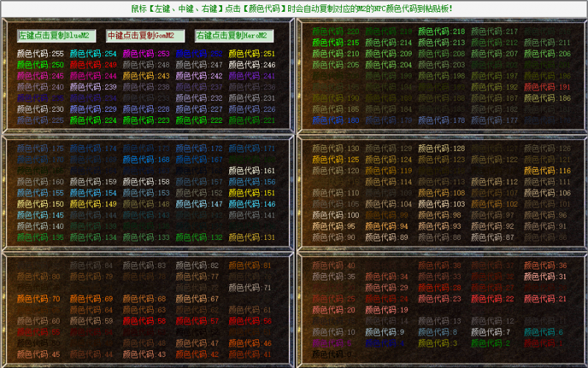Pick golden color code 116
The width and height of the screenshot is (588, 368).
547,171
